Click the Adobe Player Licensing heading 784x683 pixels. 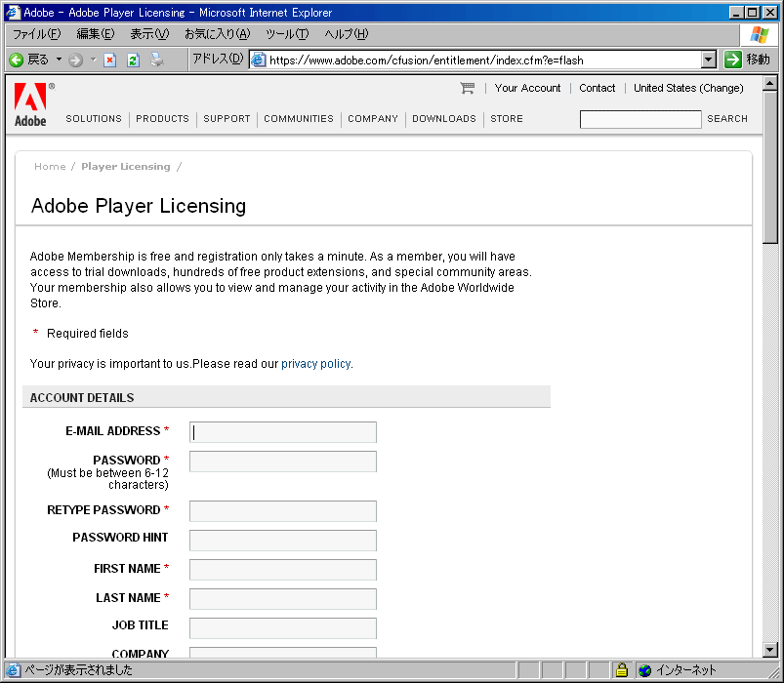click(x=139, y=206)
